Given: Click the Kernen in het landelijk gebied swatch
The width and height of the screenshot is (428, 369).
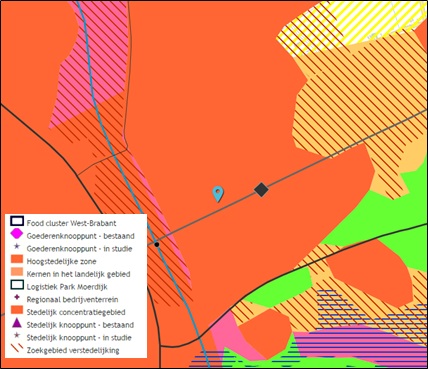Looking at the screenshot, I should click(x=17, y=272).
